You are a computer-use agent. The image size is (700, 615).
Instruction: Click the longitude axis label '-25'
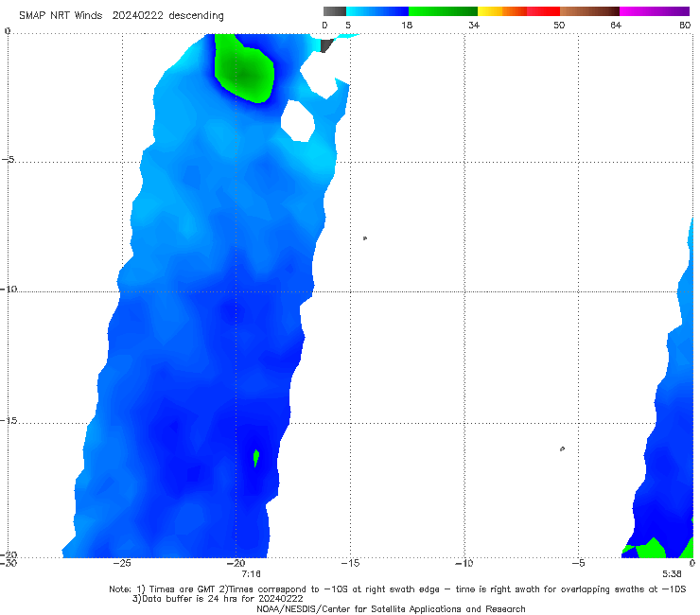pos(122,563)
